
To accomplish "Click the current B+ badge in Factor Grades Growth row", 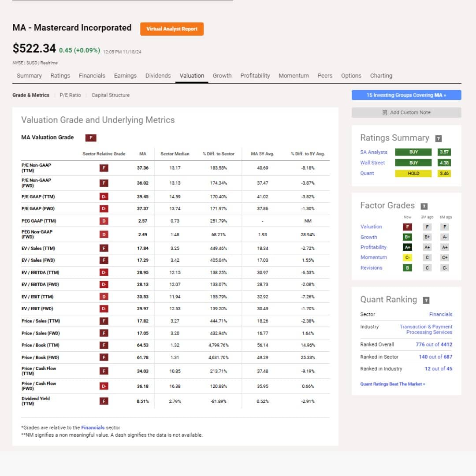I will [x=407, y=237].
